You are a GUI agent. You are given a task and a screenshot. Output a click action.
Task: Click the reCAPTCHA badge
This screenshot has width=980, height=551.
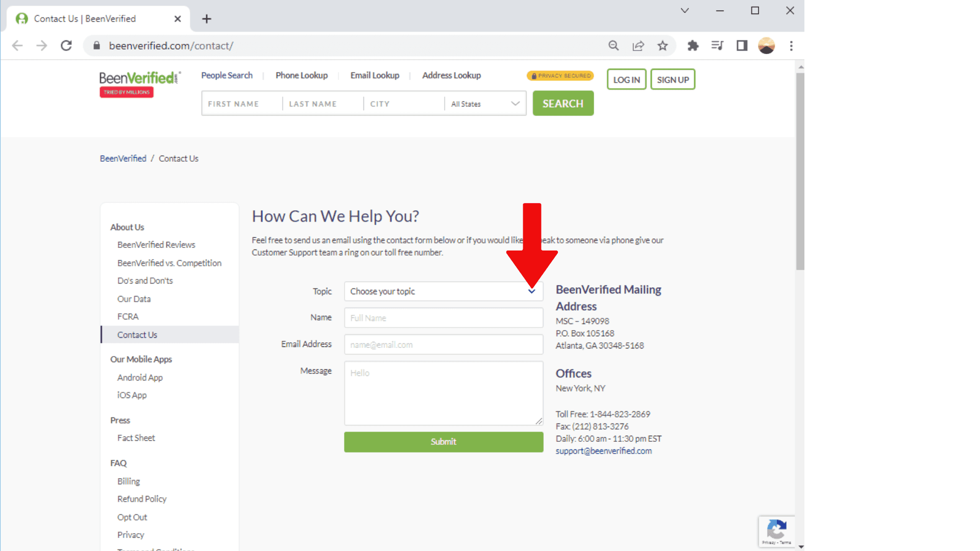tap(776, 531)
